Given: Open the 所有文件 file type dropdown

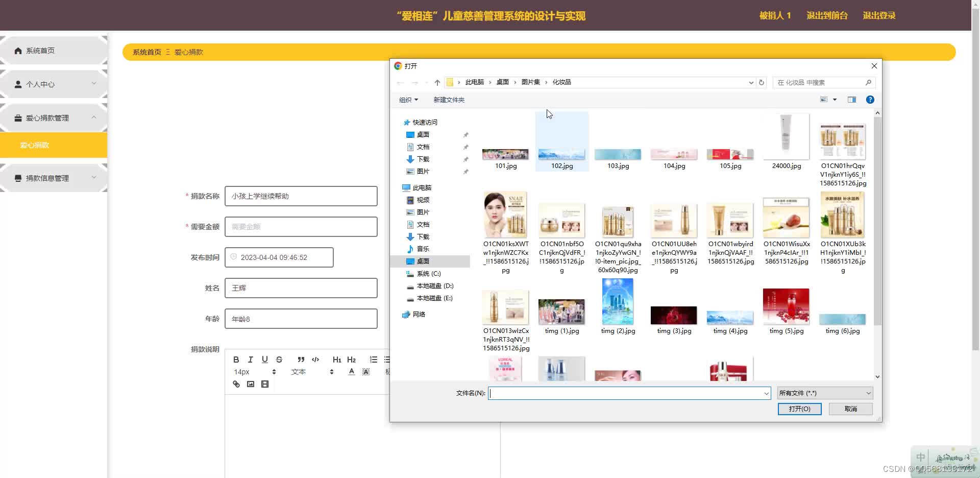Looking at the screenshot, I should [825, 393].
